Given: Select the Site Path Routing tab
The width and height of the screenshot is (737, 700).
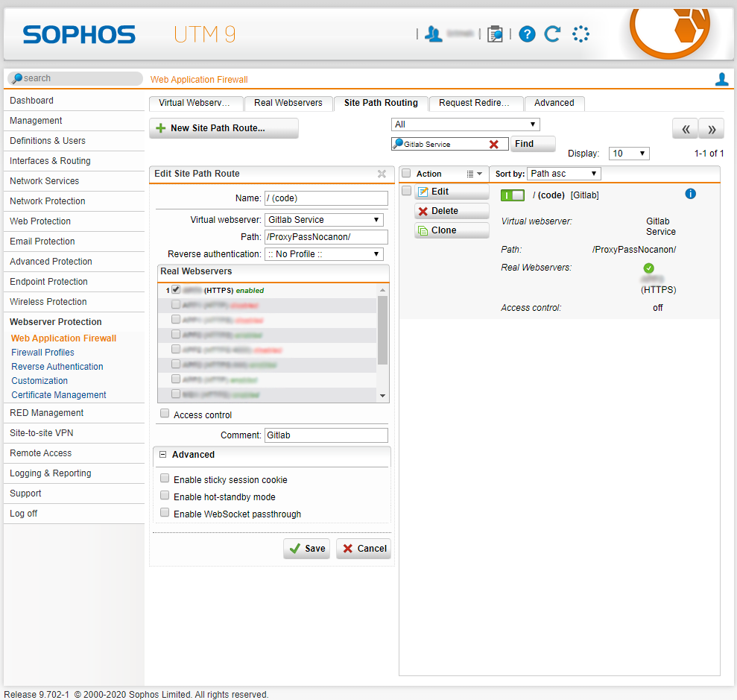Looking at the screenshot, I should 381,103.
